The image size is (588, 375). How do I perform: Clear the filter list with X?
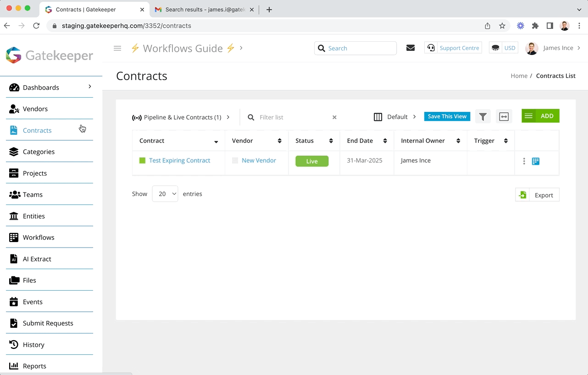tap(334, 117)
